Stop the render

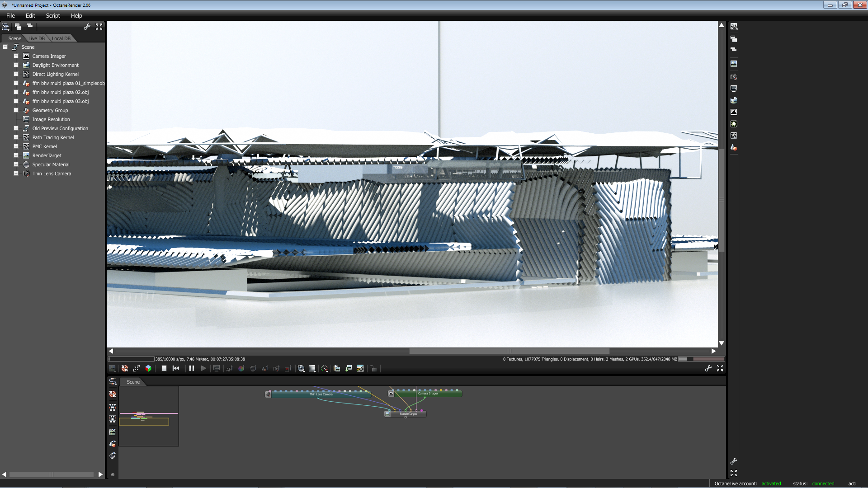pyautogui.click(x=164, y=369)
